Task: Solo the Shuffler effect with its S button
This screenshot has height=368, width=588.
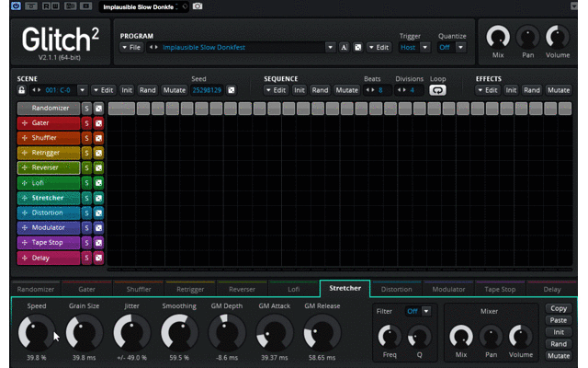Action: 86,138
